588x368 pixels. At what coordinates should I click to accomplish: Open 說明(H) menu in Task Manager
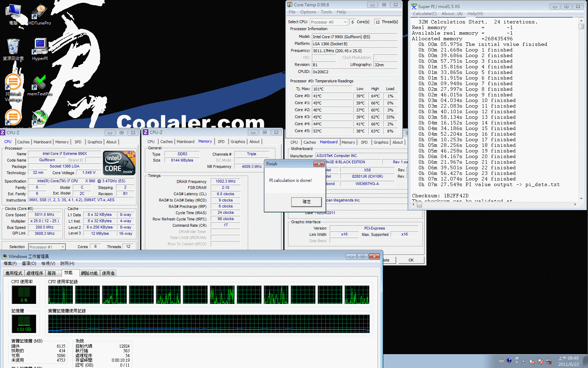[x=67, y=264]
